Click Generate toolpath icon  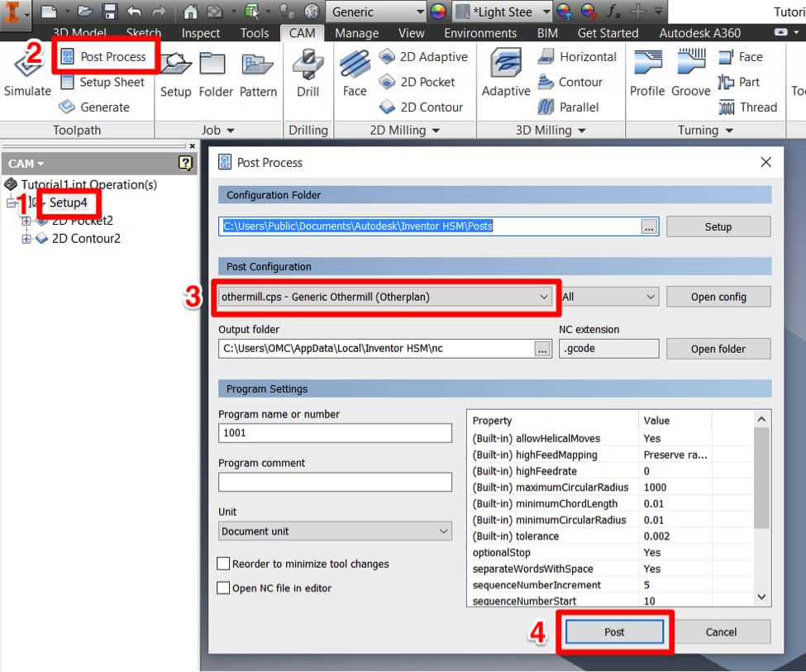tap(94, 107)
